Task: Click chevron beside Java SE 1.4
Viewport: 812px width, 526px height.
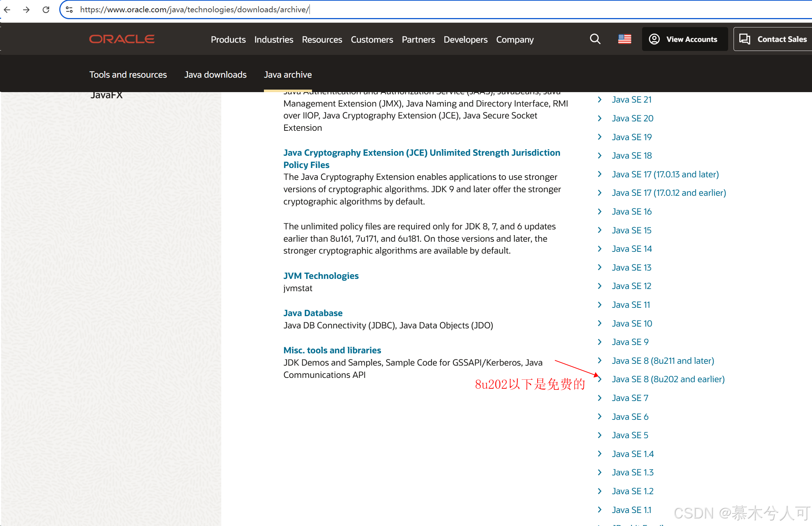Action: [600, 454]
